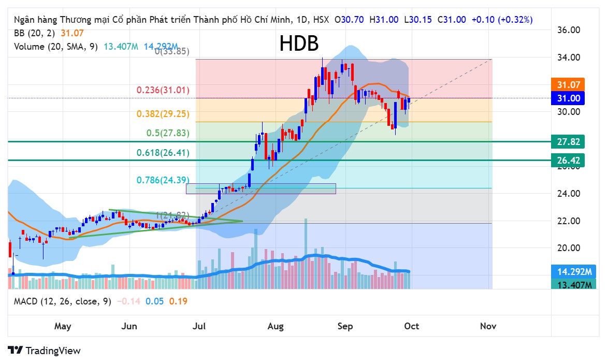The image size is (607, 364).
Task: Click the Volume (20, SMA, 9) indicator legend
Action: pyautogui.click(x=56, y=47)
